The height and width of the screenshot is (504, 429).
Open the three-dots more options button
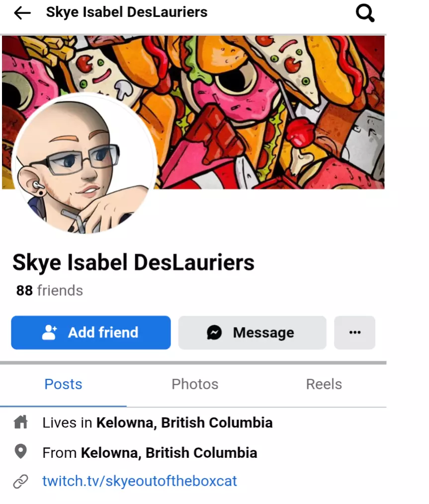[x=354, y=332]
